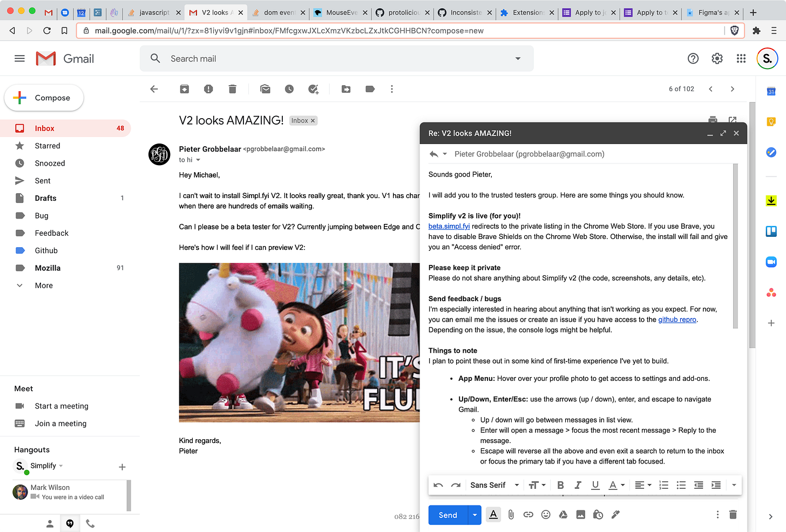This screenshot has height=532, width=786.
Task: Insert link in compose window
Action: [x=528, y=515]
